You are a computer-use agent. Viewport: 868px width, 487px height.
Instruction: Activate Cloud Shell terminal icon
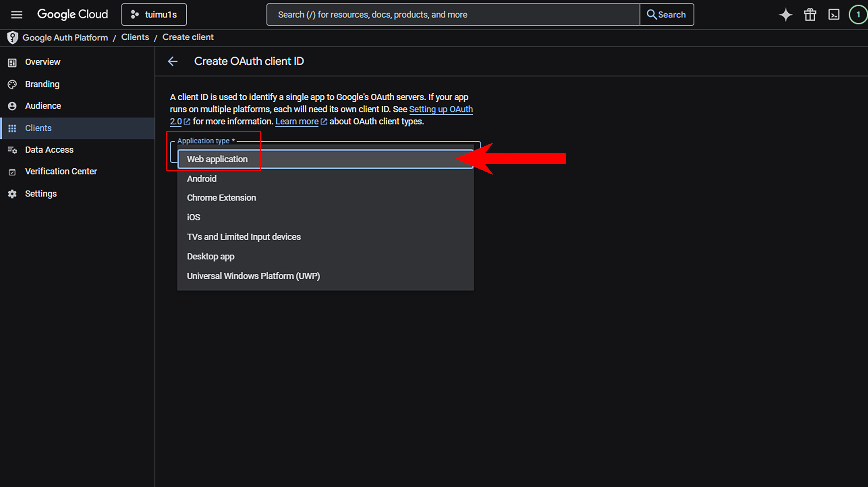(x=834, y=15)
